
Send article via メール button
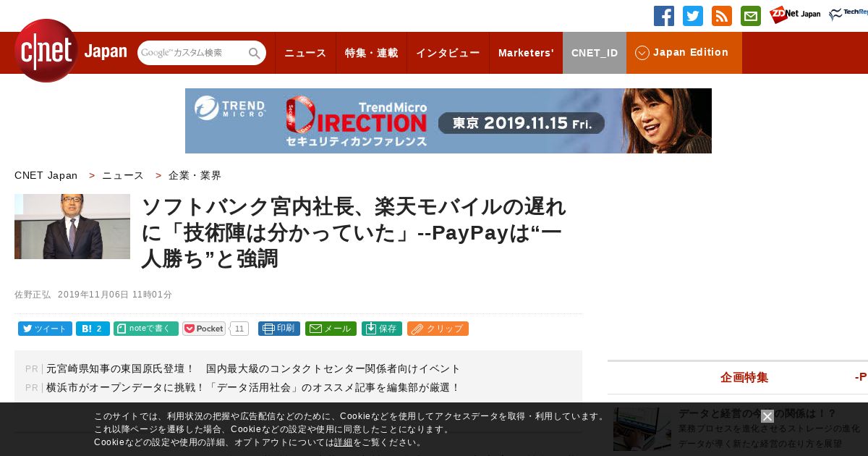click(331, 329)
